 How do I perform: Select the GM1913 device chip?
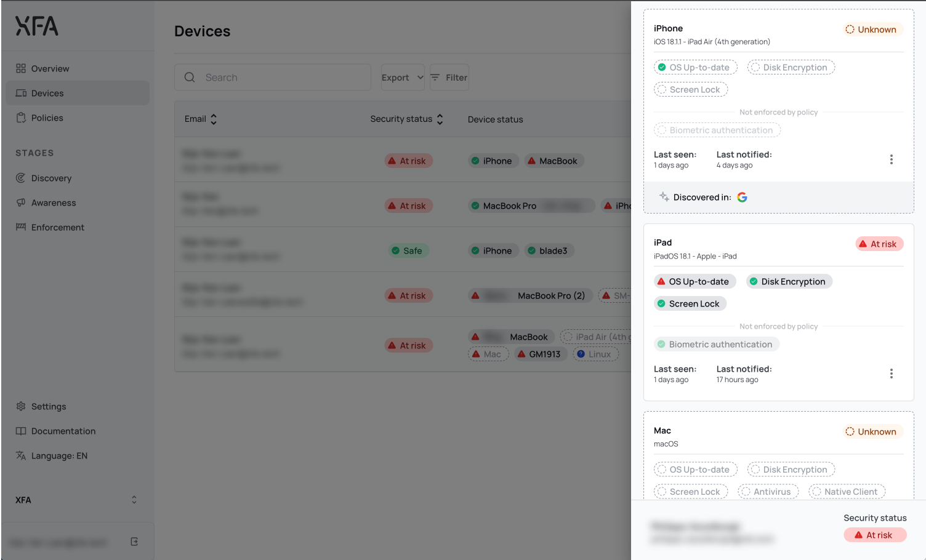pyautogui.click(x=540, y=354)
